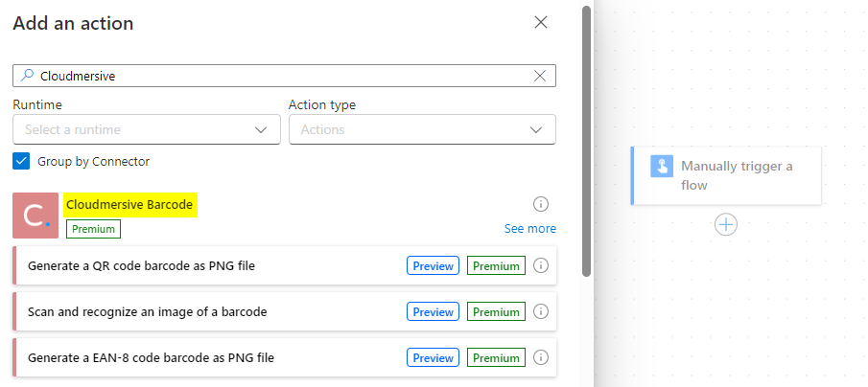Click the manual trigger hand icon

[662, 167]
